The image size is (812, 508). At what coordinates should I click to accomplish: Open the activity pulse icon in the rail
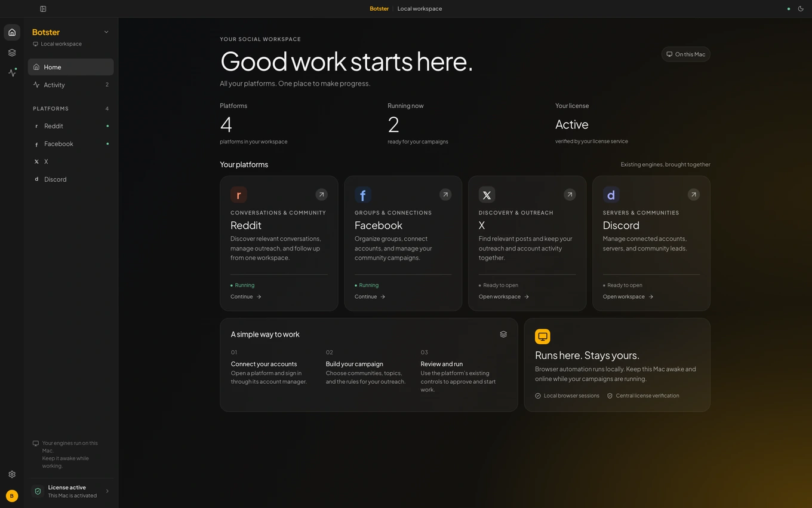[12, 72]
